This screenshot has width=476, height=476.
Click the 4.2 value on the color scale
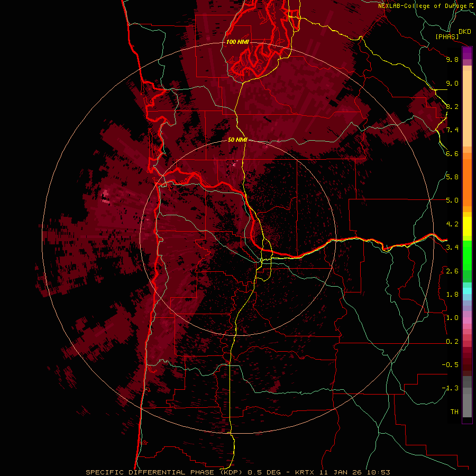click(452, 224)
